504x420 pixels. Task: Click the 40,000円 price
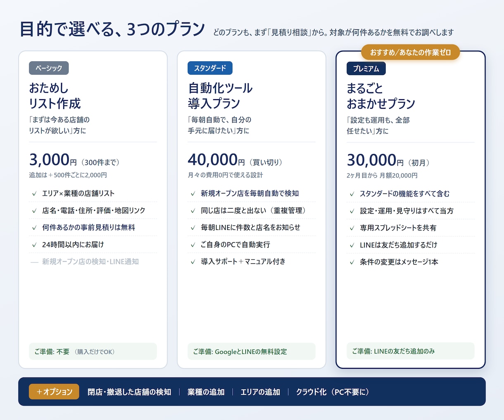click(216, 160)
